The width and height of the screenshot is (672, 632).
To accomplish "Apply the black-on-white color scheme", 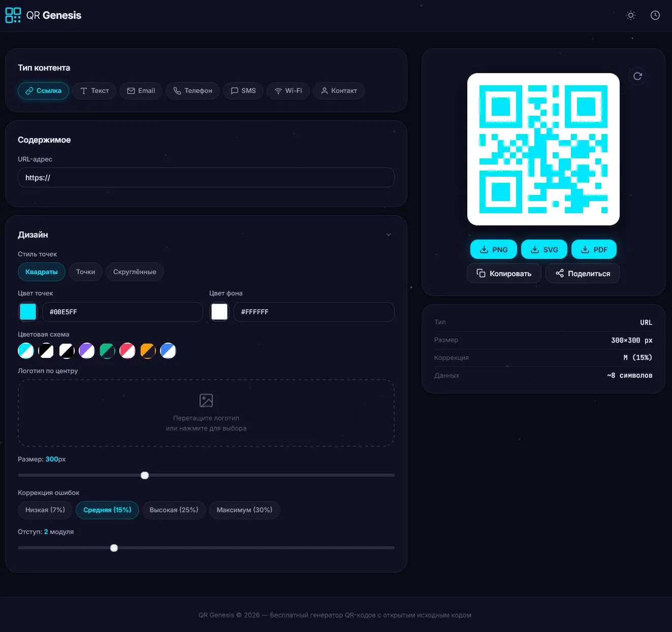I will (46, 351).
